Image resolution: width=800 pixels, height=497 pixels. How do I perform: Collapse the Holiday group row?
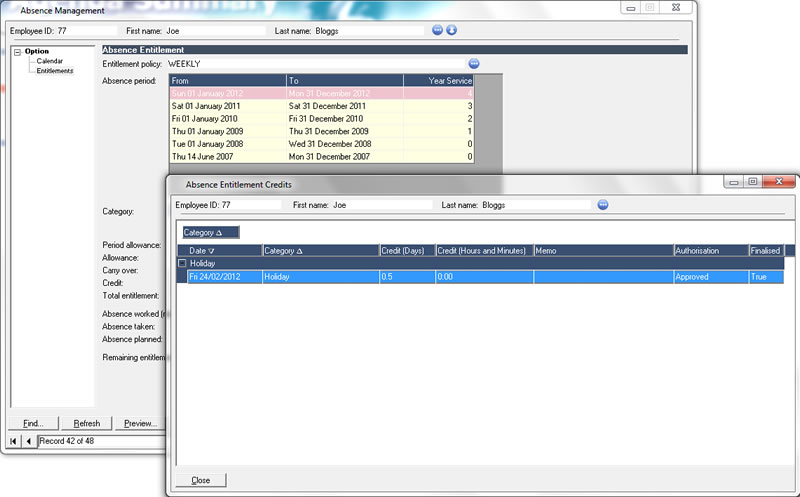[182, 263]
